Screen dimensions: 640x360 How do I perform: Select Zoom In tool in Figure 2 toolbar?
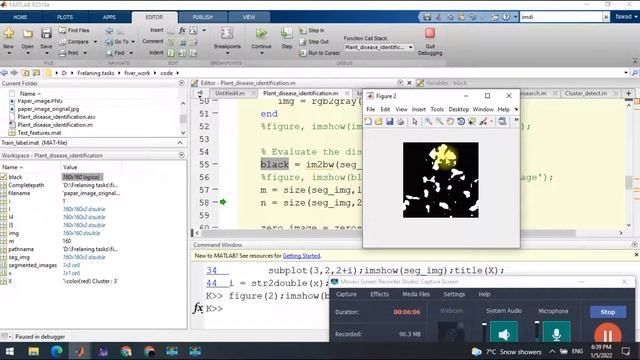tap(428, 122)
